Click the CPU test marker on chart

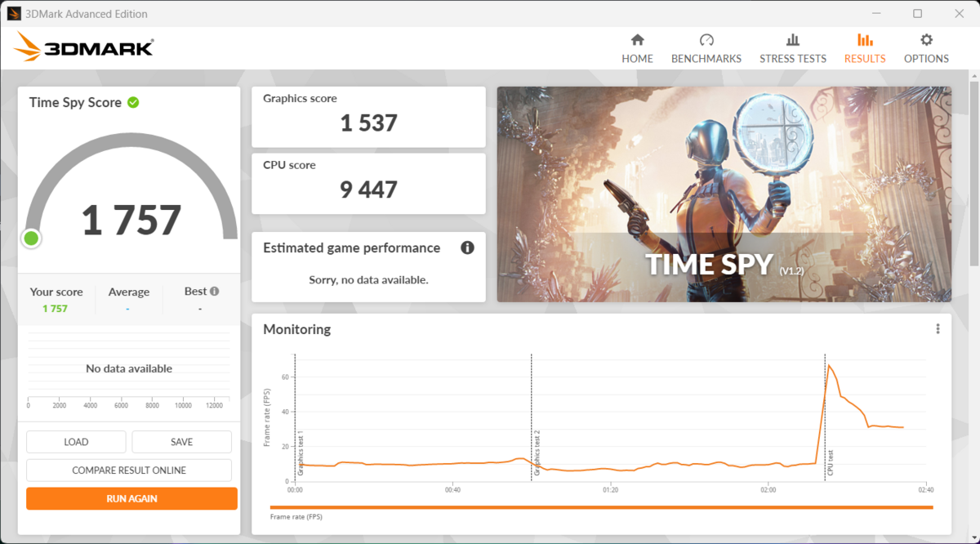(x=831, y=463)
